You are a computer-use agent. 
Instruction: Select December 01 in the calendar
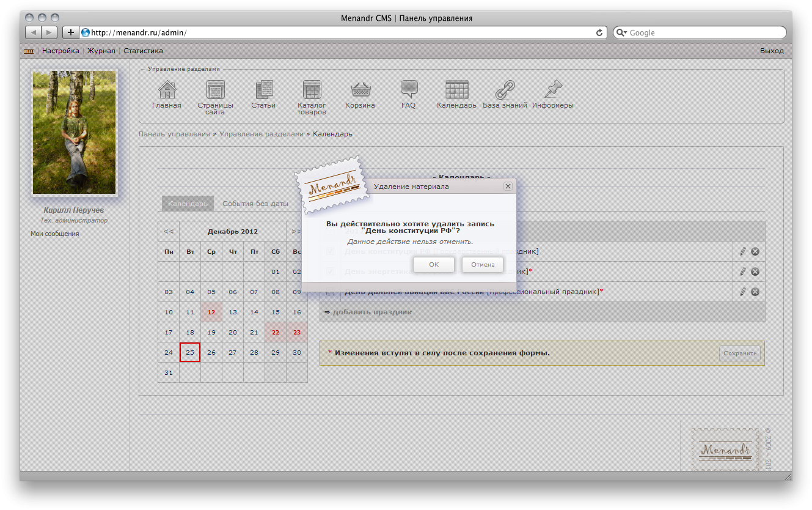pos(276,272)
